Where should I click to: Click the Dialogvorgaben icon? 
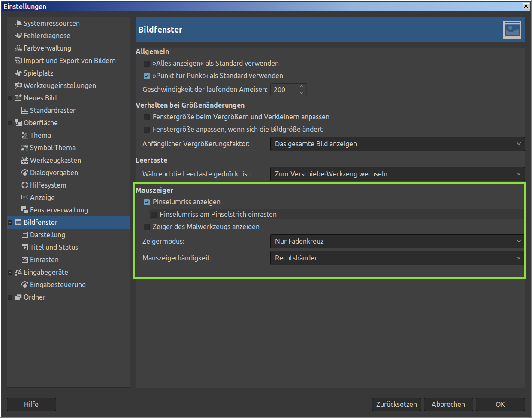[x=25, y=173]
